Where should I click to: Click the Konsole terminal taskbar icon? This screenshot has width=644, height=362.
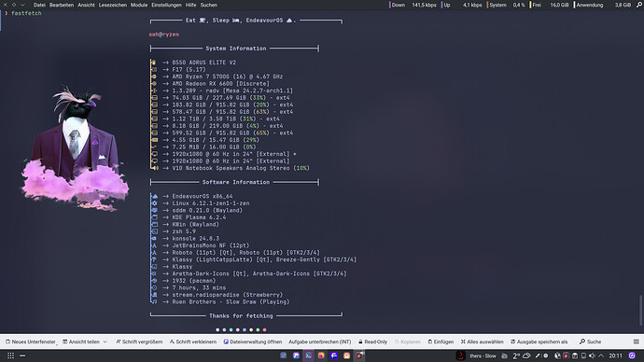[308, 355]
